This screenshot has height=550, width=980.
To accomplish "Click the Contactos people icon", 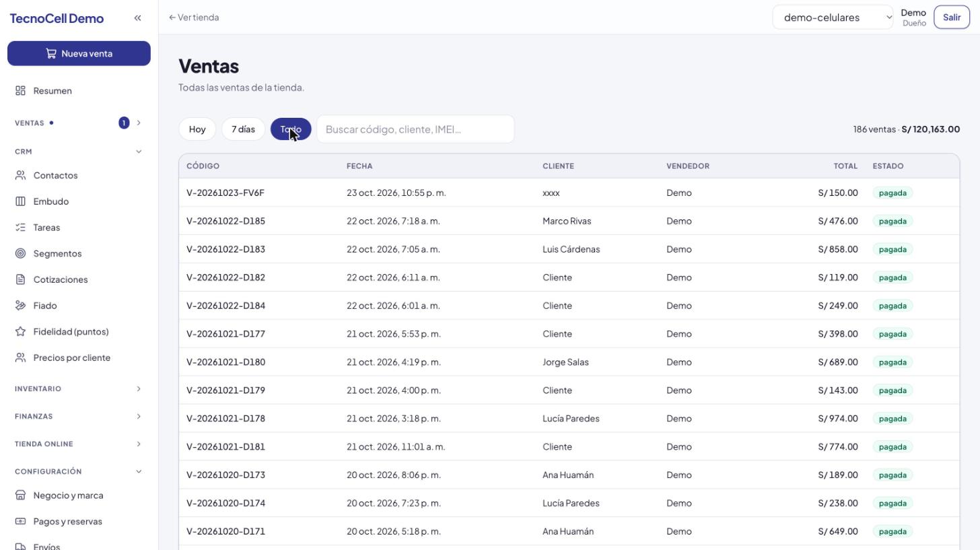I will (x=20, y=176).
